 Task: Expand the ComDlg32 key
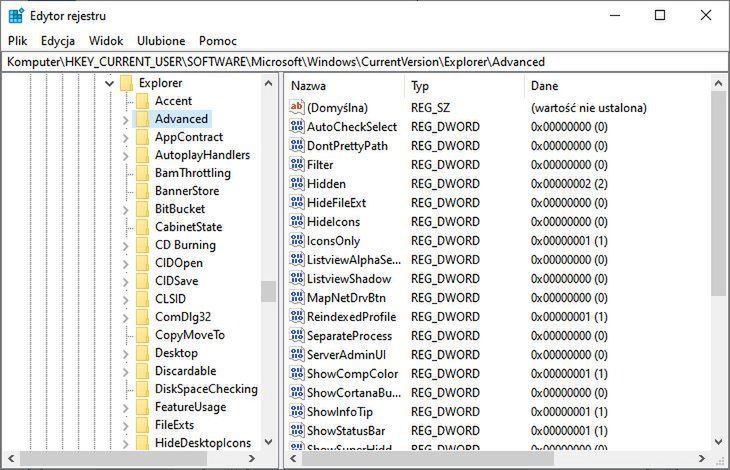click(126, 318)
